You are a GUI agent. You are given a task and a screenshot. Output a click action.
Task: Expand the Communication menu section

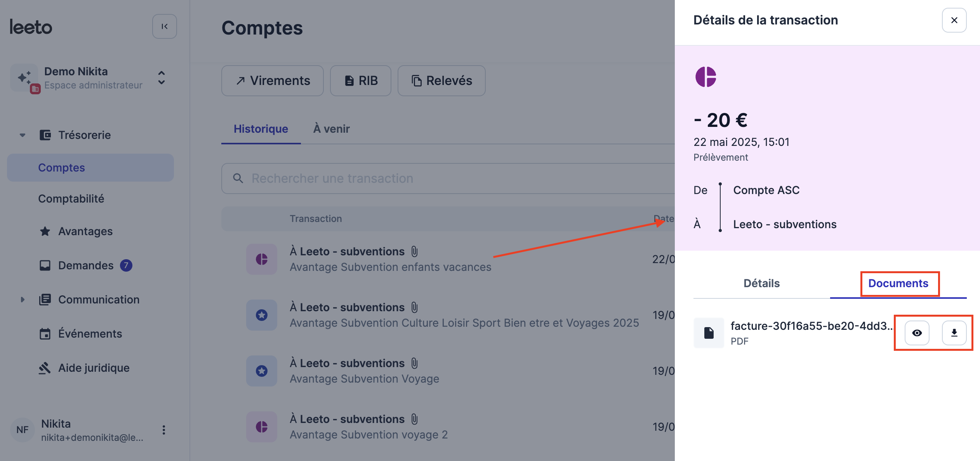pyautogui.click(x=23, y=300)
